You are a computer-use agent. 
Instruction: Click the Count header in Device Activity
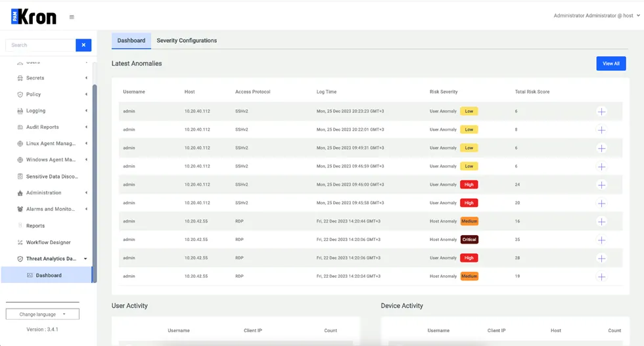pos(614,331)
